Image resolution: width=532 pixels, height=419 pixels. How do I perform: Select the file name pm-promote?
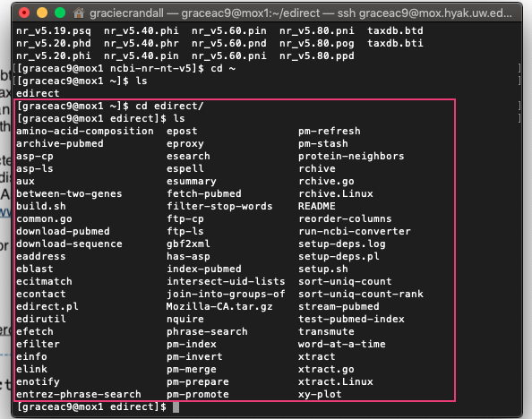point(198,395)
